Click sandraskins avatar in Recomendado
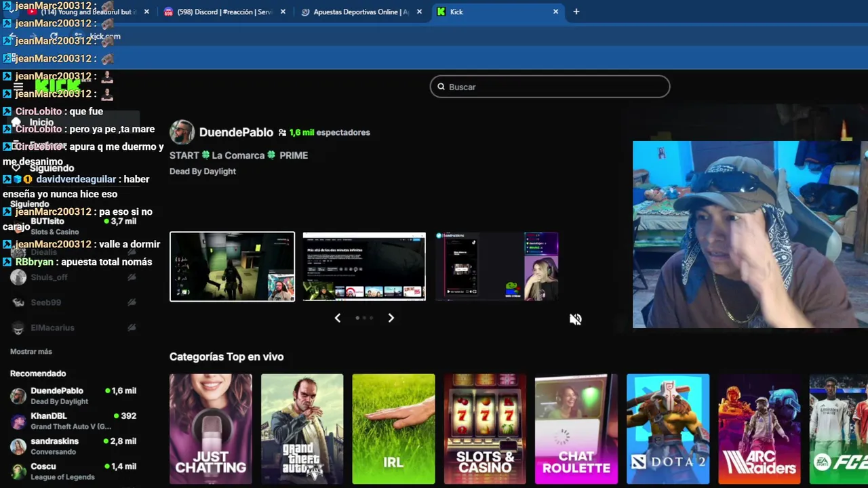This screenshot has width=868, height=488. click(x=18, y=446)
